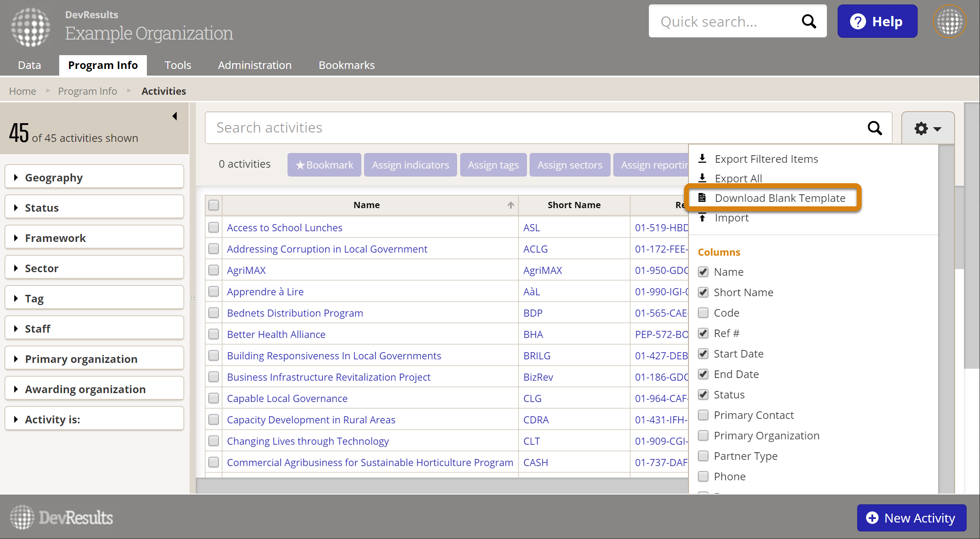The image size is (980, 539).
Task: Click the DevResults globe logo in header
Action: click(x=31, y=27)
